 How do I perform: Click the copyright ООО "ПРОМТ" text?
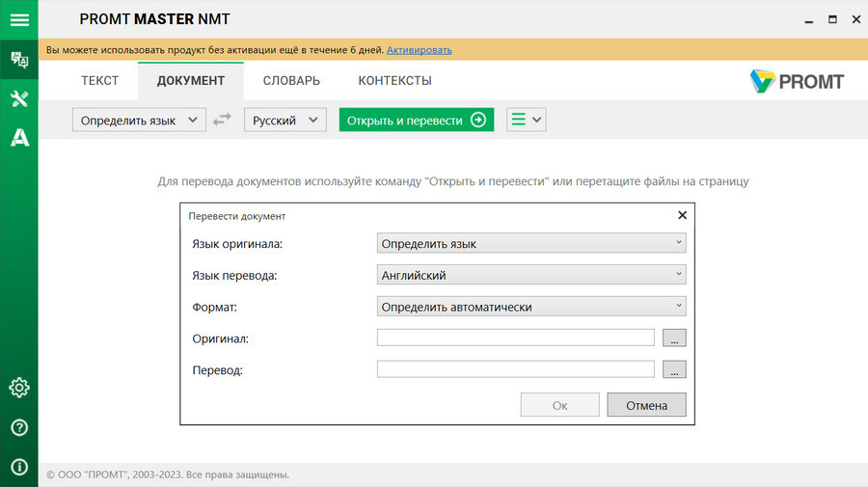pyautogui.click(x=168, y=474)
